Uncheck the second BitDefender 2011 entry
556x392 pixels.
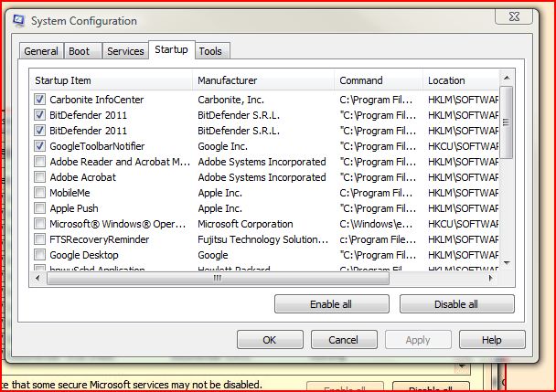tap(39, 131)
